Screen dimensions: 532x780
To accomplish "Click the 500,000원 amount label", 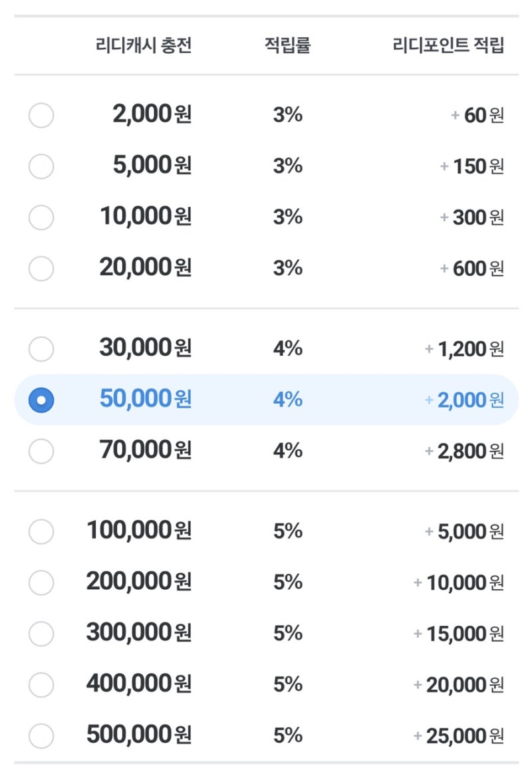I will pyautogui.click(x=139, y=735).
